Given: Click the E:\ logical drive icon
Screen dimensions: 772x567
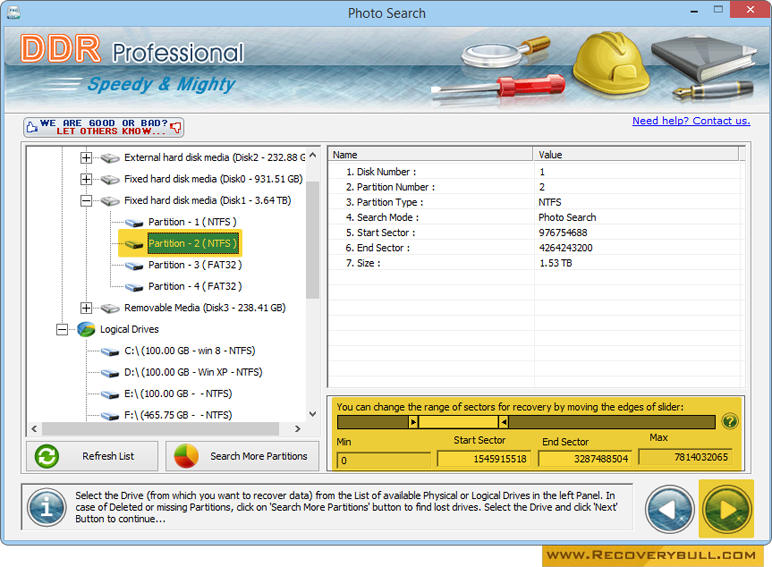Looking at the screenshot, I should tap(110, 394).
